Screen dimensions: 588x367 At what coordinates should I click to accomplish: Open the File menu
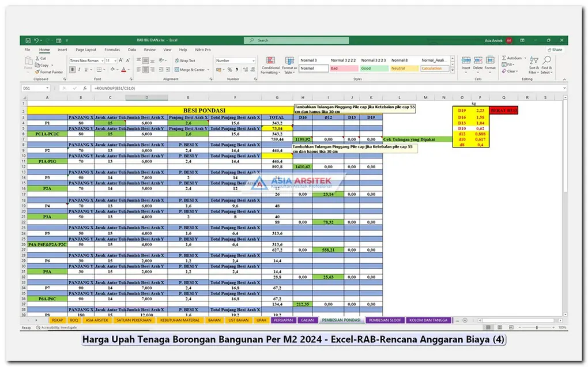[27, 50]
